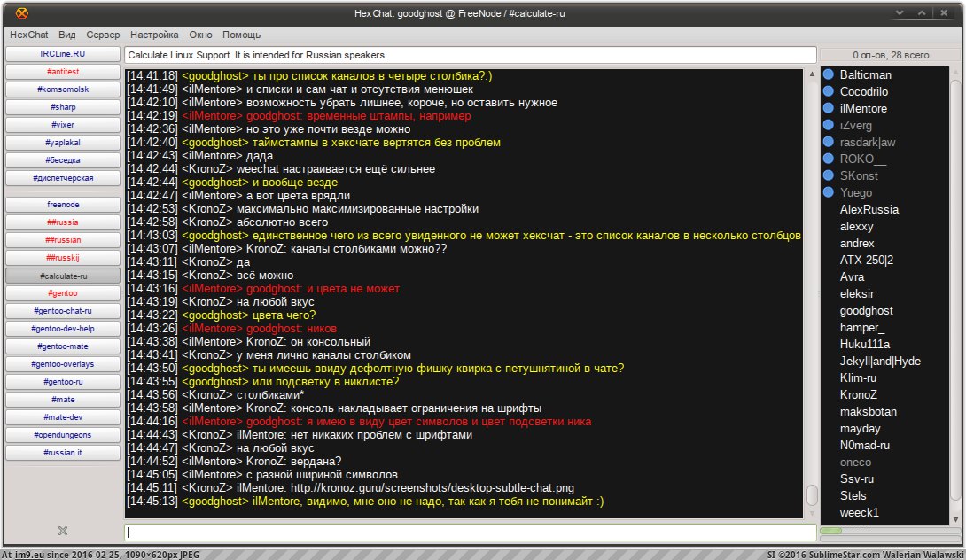Switch to the #sharp channel

tap(63, 107)
